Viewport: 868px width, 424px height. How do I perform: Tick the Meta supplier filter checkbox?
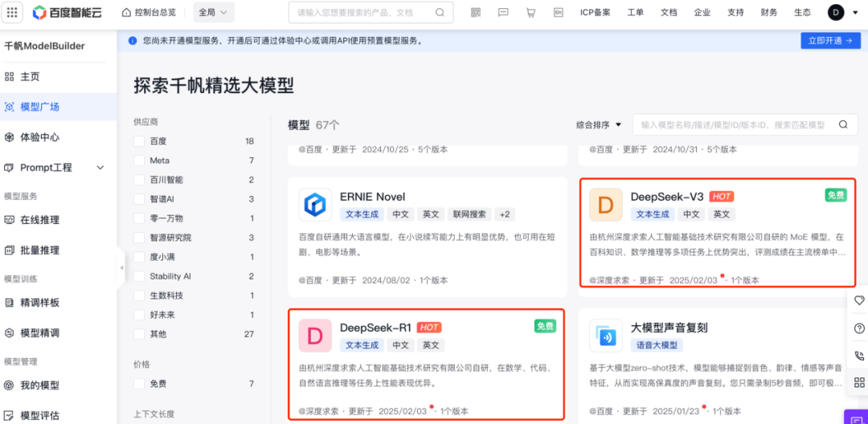pos(139,161)
